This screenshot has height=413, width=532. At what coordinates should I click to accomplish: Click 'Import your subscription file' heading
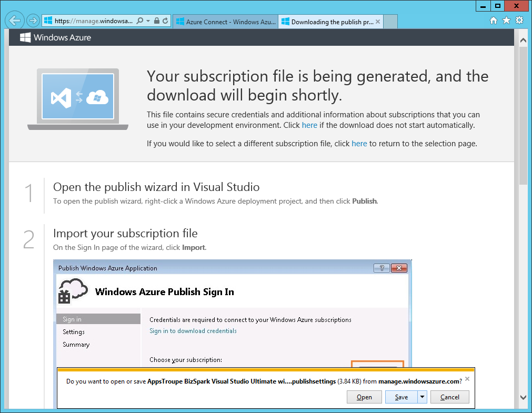click(x=125, y=234)
